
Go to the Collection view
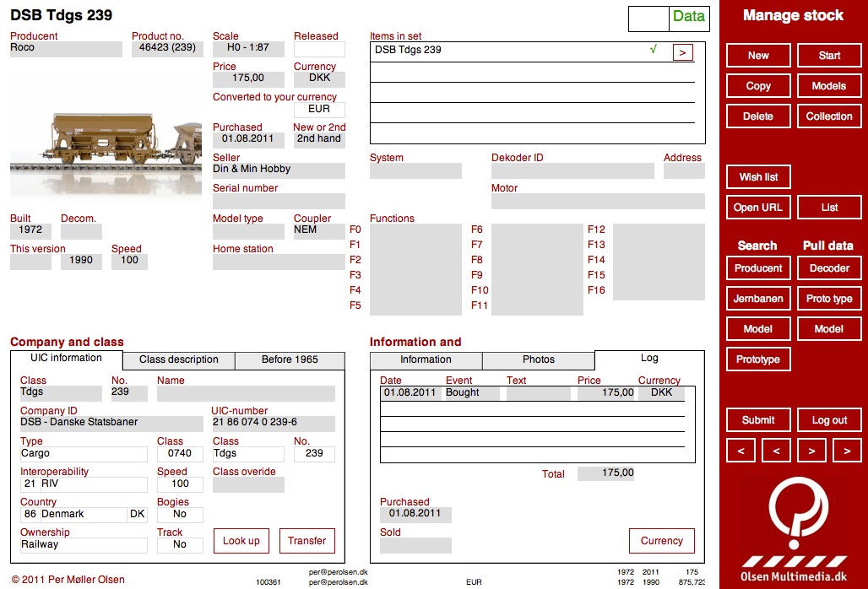click(x=829, y=116)
